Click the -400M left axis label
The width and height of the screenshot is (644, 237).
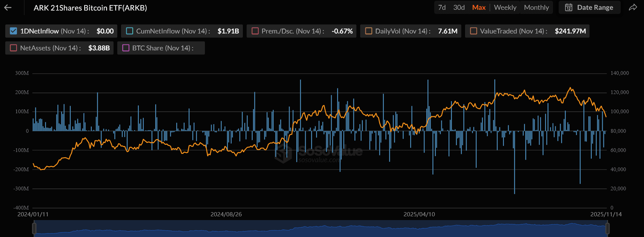tap(21, 208)
